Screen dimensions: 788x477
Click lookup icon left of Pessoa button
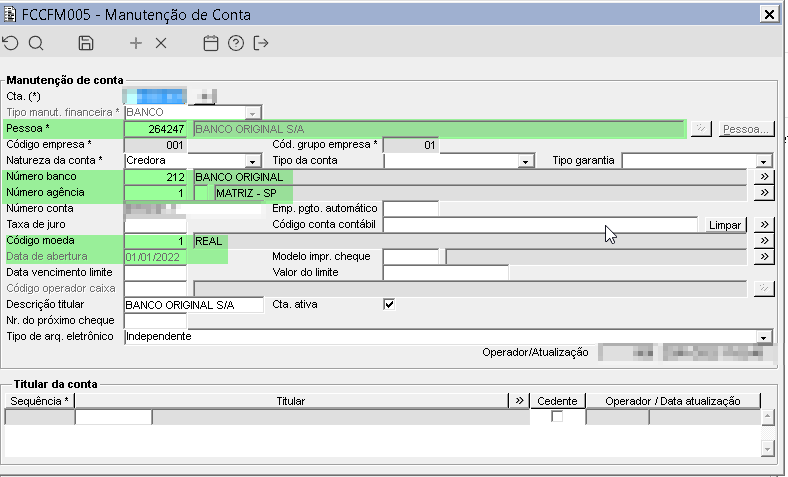[x=701, y=129]
